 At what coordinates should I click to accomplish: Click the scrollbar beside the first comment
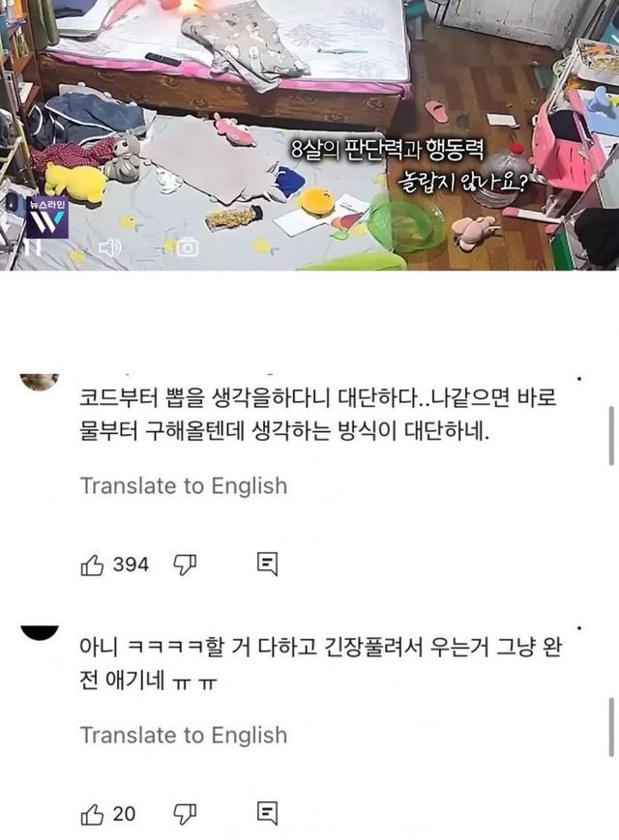pos(611,436)
